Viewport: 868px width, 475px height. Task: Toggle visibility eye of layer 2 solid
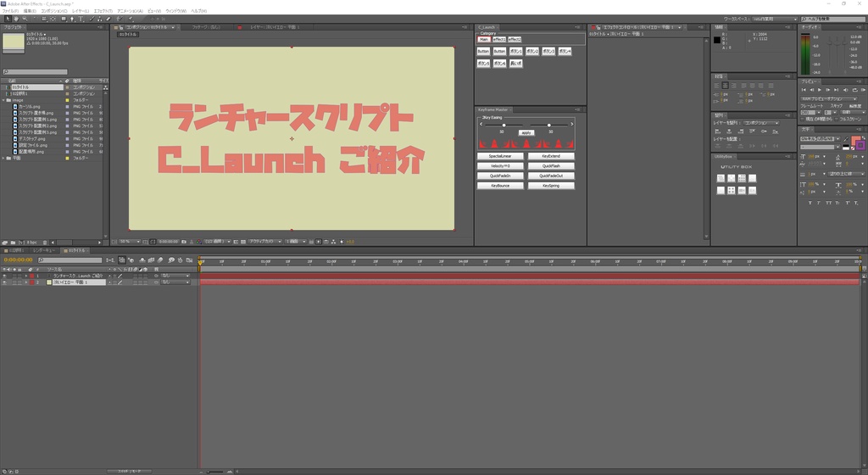(x=4, y=282)
